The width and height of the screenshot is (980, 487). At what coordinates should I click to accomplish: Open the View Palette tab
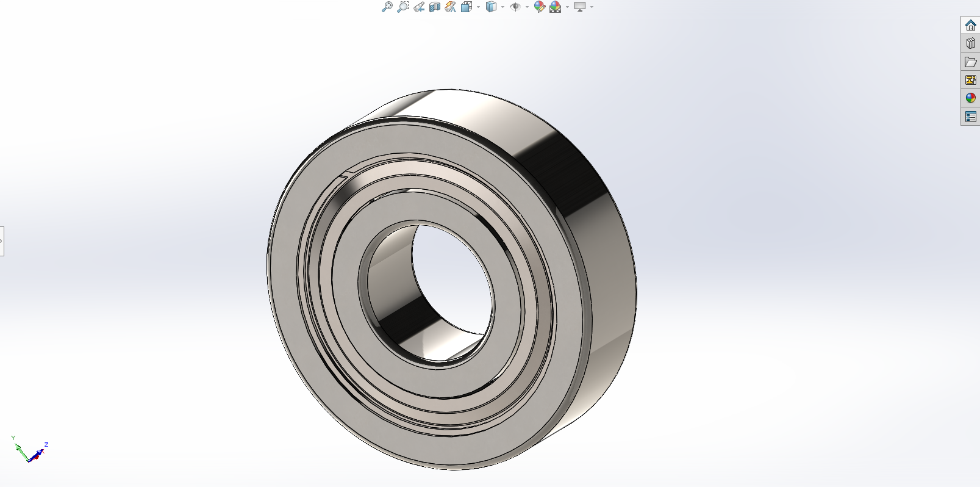pyautogui.click(x=971, y=80)
